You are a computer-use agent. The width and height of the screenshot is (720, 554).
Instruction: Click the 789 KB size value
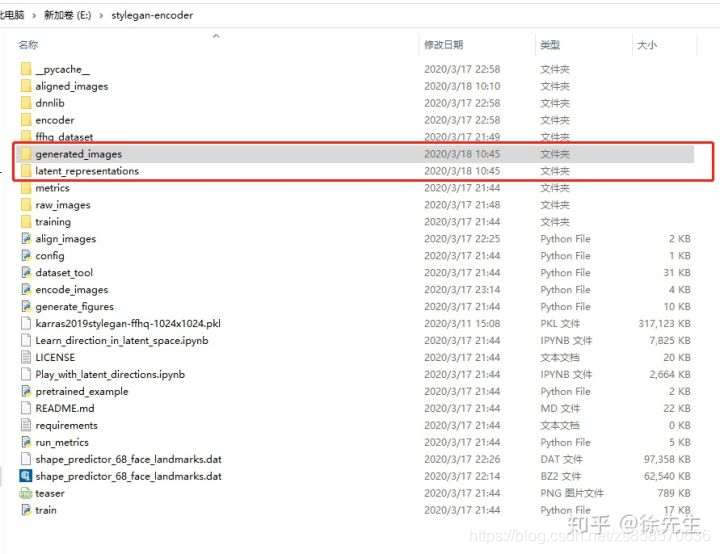click(674, 493)
